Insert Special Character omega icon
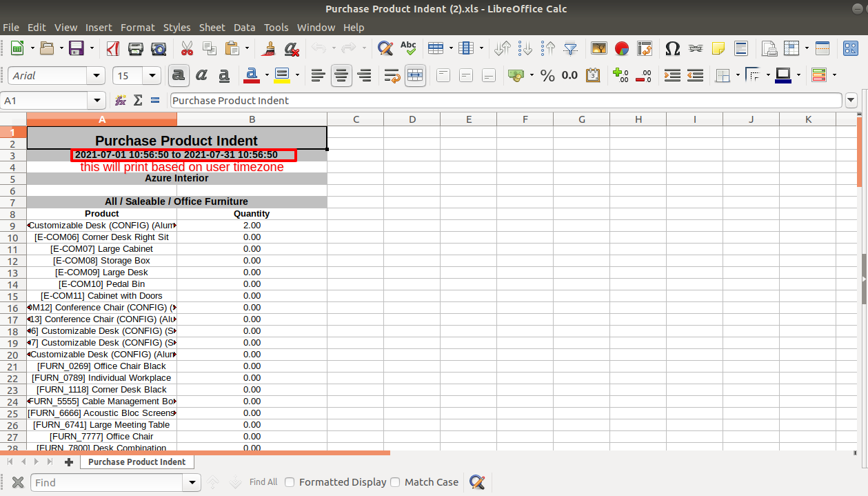The width and height of the screenshot is (868, 496). pyautogui.click(x=673, y=48)
